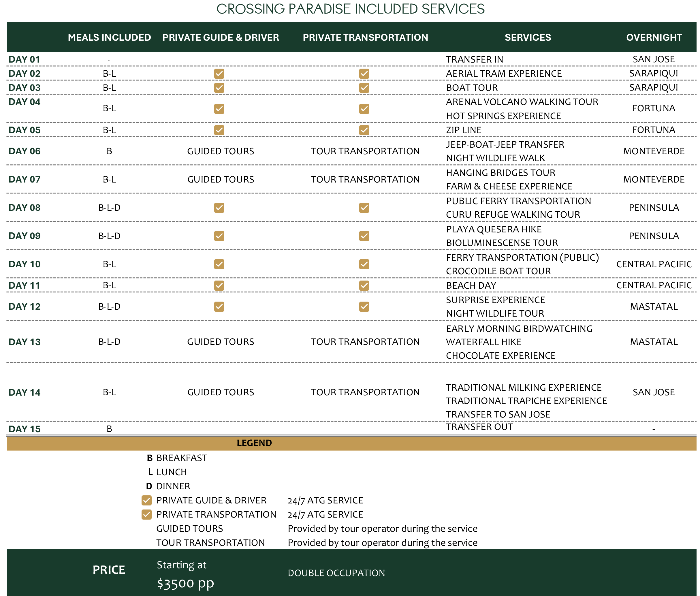Click Day 02 private transportation checkmark
The height and width of the screenshot is (596, 700).
tap(364, 74)
